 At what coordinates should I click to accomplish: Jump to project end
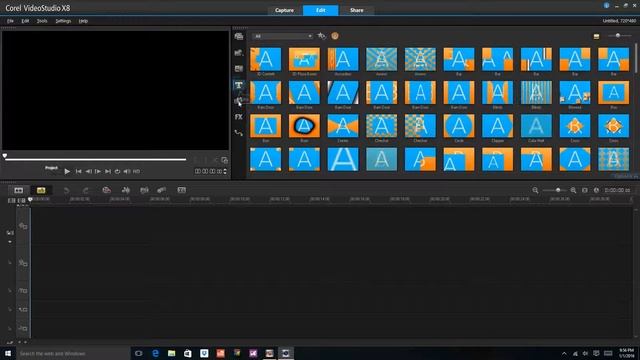click(108, 171)
